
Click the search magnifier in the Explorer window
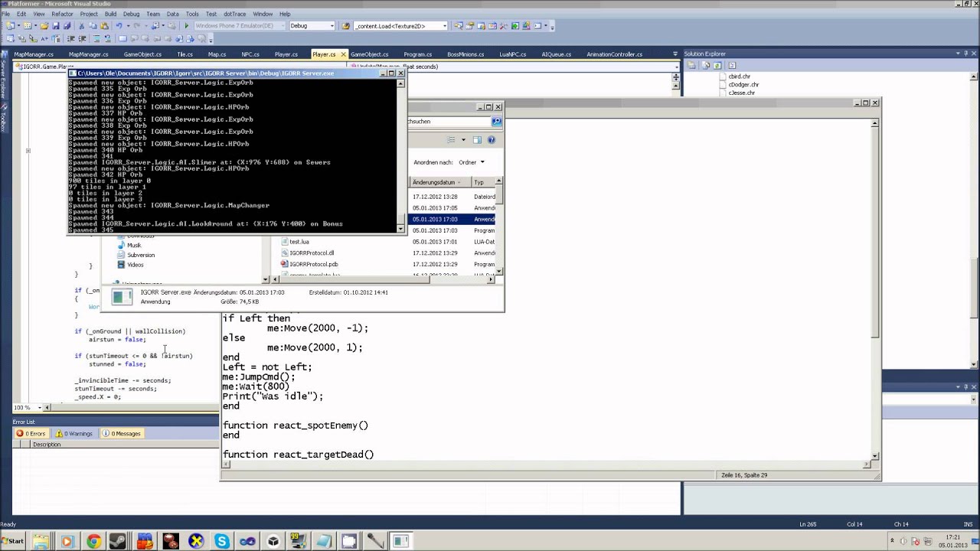pos(496,121)
